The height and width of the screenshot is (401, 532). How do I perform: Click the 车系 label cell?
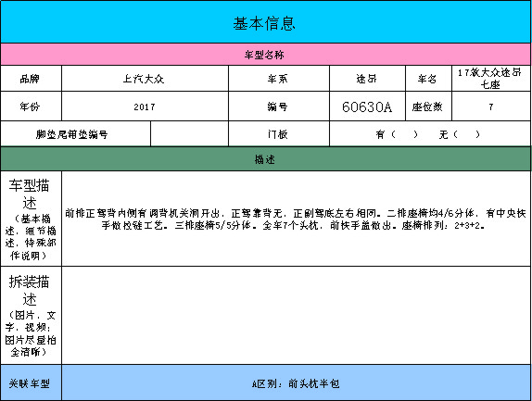coord(279,79)
